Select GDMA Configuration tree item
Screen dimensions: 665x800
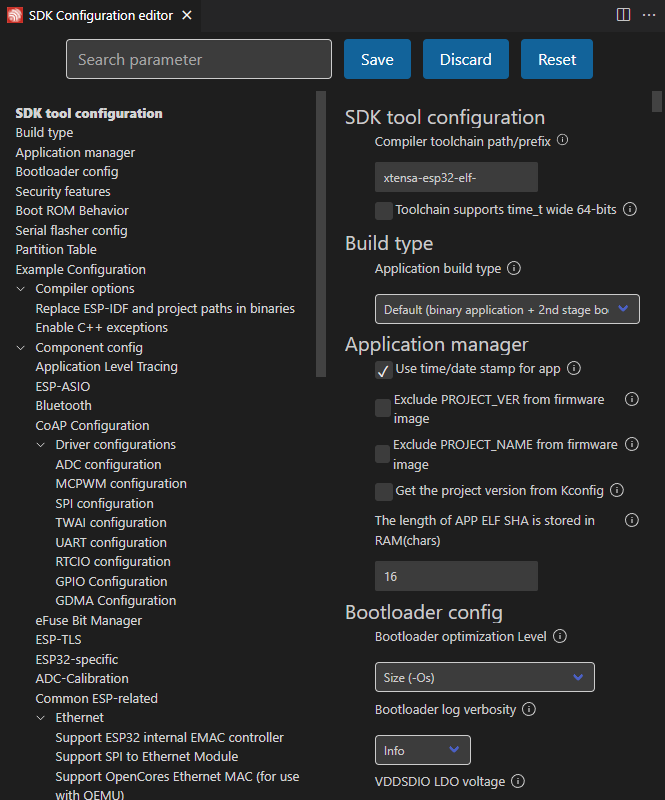coord(115,601)
